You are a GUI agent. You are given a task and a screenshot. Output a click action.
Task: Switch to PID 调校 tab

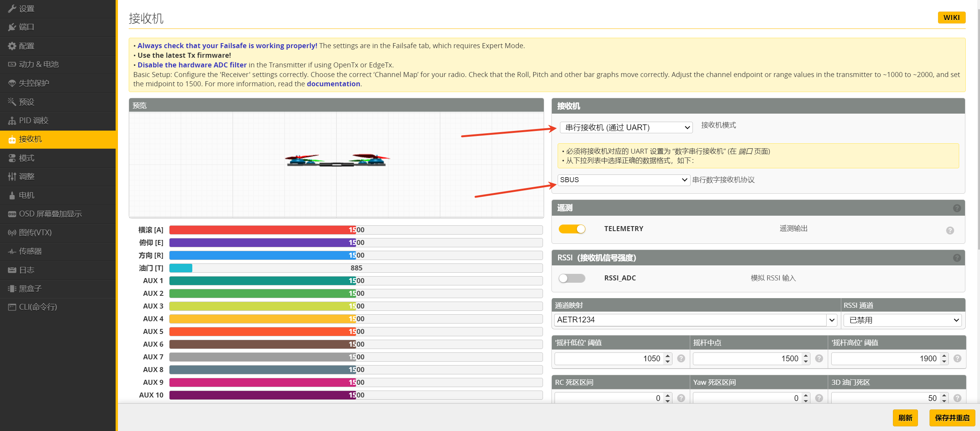(x=34, y=121)
